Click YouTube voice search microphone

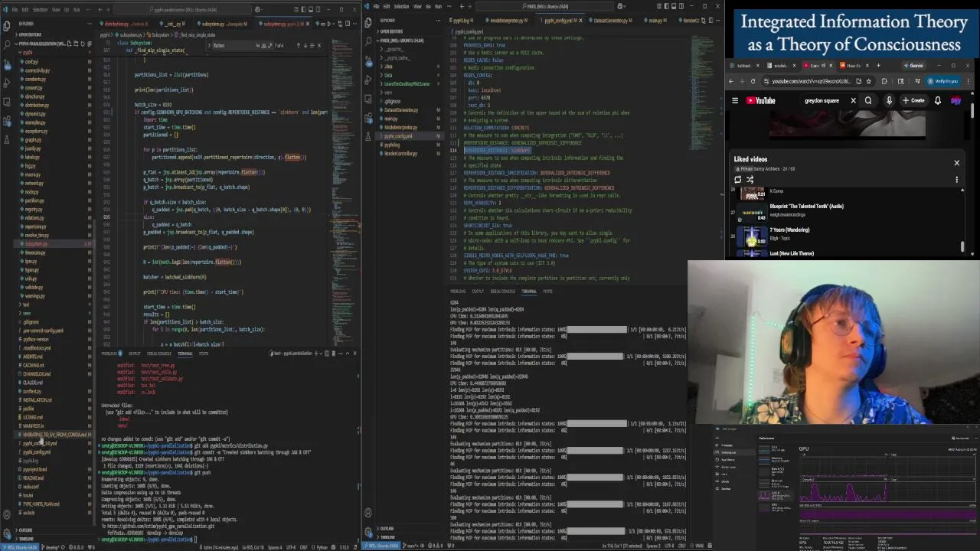click(x=889, y=100)
